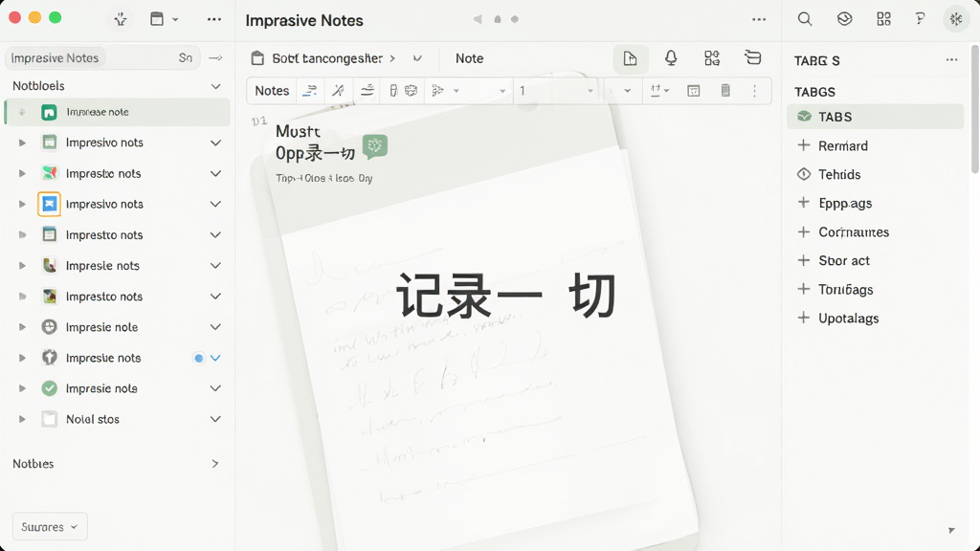Open the three-dot menu right of Imprasive Notes title
Image resolution: width=980 pixels, height=551 pixels.
(759, 19)
